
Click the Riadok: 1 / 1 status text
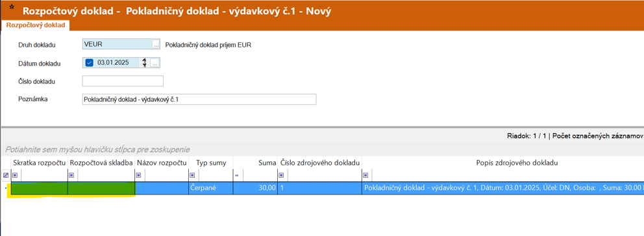coord(527,136)
